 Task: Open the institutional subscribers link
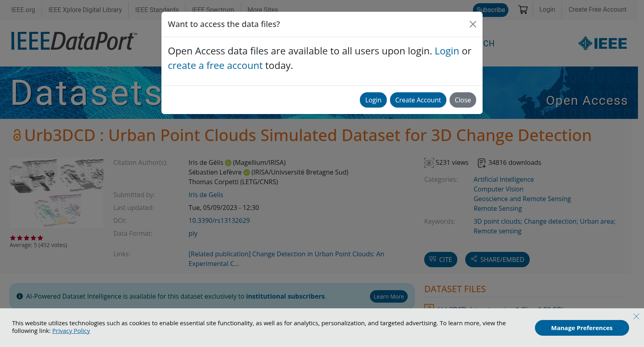coord(285,296)
